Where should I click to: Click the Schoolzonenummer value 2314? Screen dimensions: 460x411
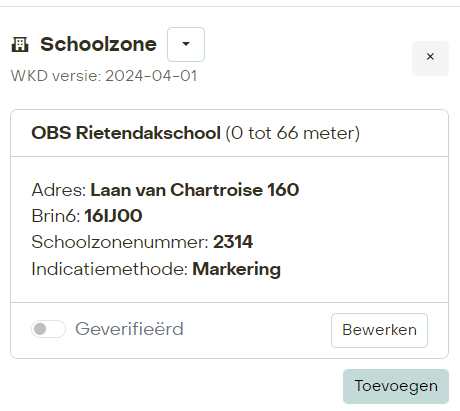[233, 242]
